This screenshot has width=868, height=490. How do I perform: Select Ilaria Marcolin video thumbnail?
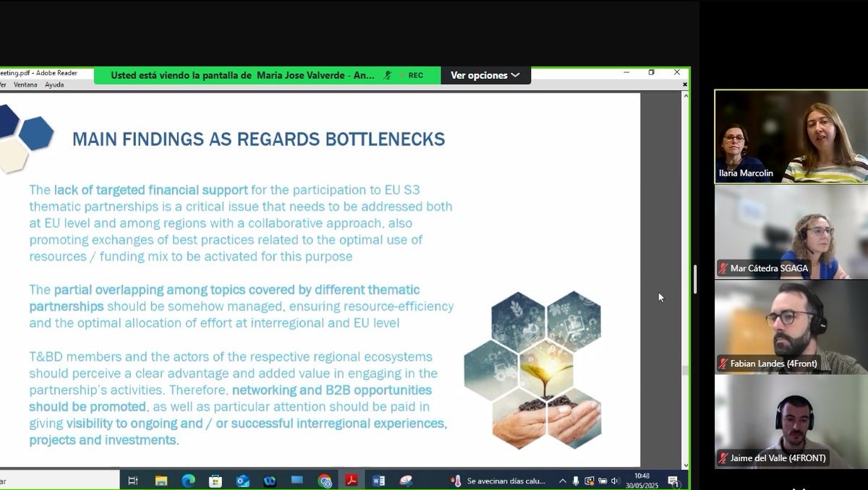[x=791, y=136]
